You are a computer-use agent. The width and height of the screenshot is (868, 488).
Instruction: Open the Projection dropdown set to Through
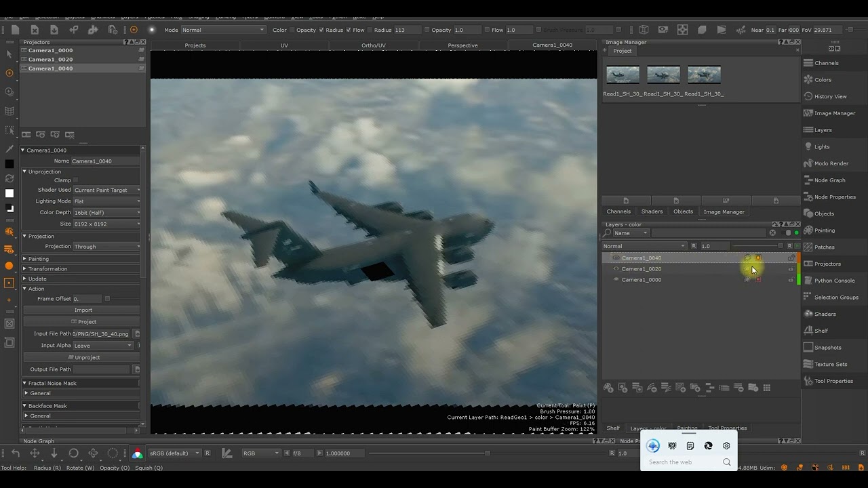[106, 247]
